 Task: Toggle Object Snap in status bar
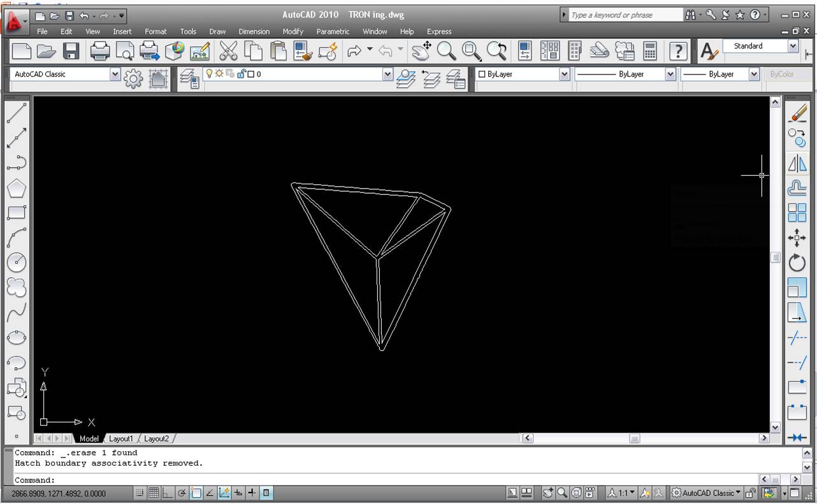(x=196, y=493)
